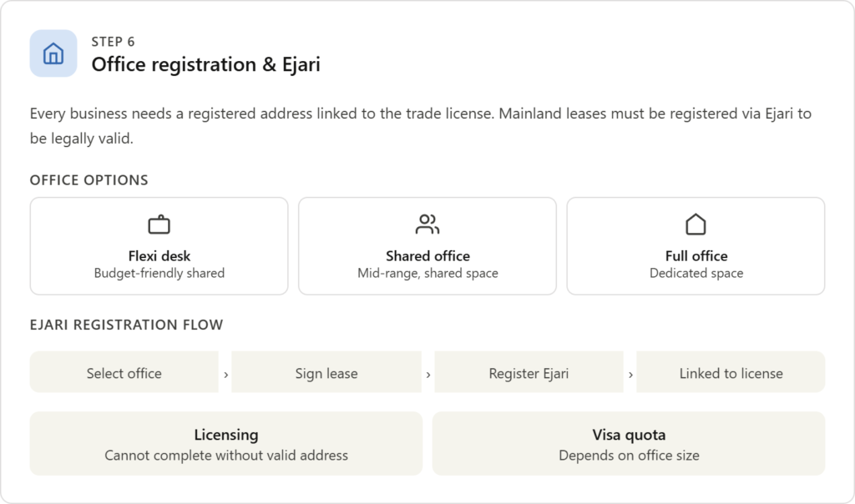Click the people icon for Shared office
This screenshot has height=504, width=855.
(427, 224)
